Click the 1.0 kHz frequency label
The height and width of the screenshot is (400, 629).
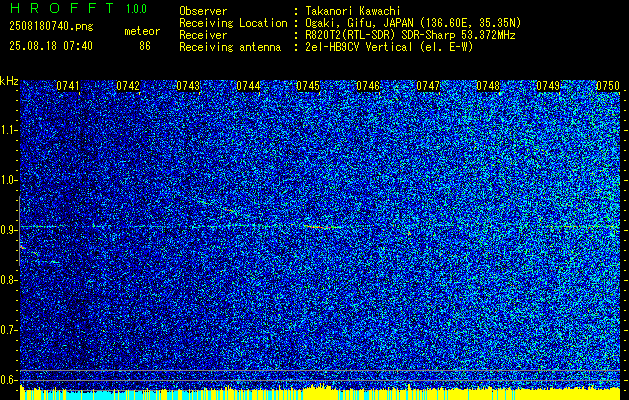click(x=8, y=180)
